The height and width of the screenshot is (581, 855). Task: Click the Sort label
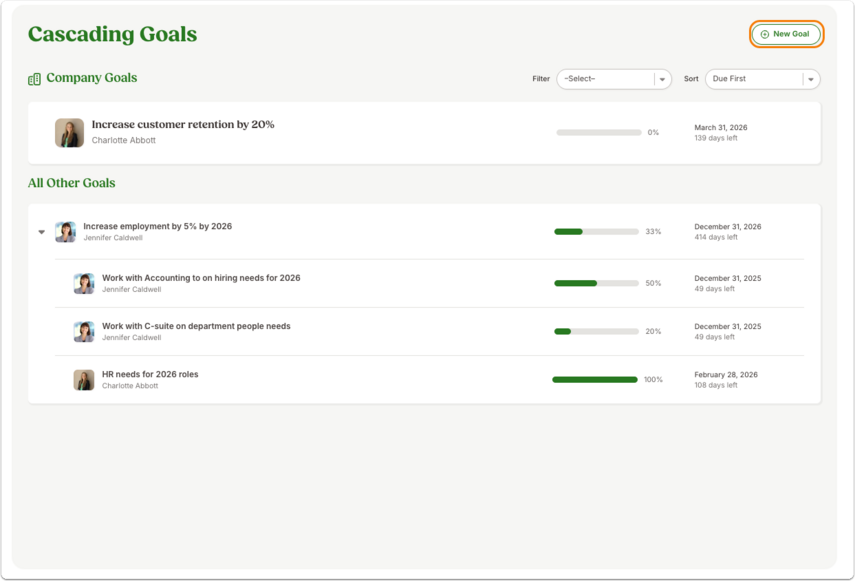pyautogui.click(x=691, y=79)
